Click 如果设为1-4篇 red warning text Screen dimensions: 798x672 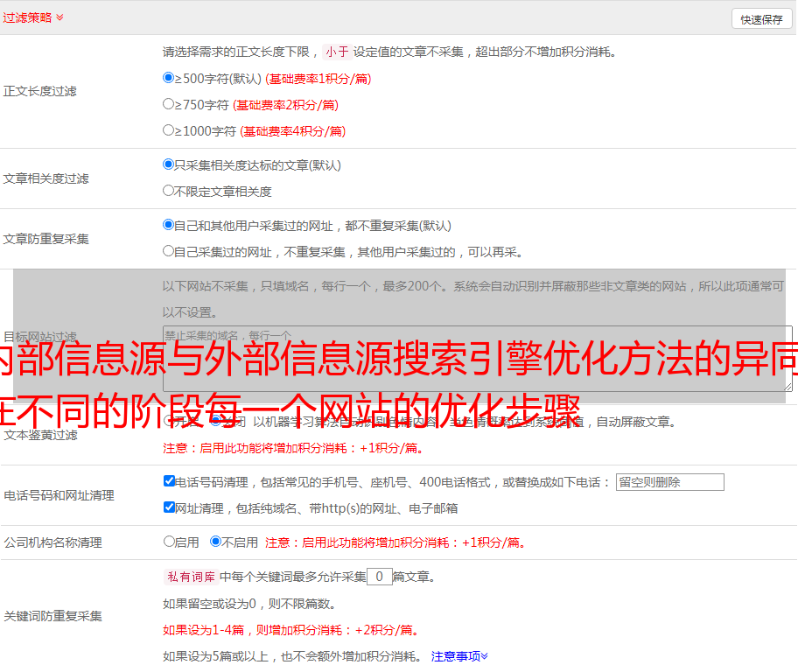[292, 630]
